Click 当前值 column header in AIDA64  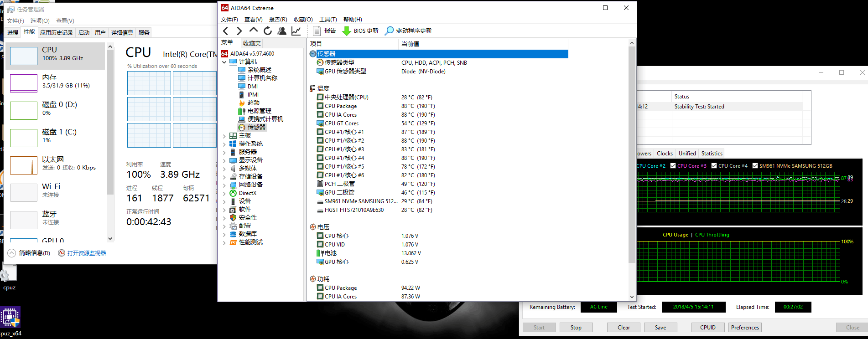(483, 44)
